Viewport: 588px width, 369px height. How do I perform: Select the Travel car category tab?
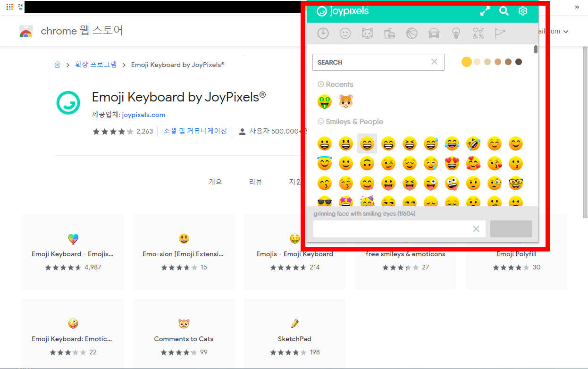coord(434,34)
